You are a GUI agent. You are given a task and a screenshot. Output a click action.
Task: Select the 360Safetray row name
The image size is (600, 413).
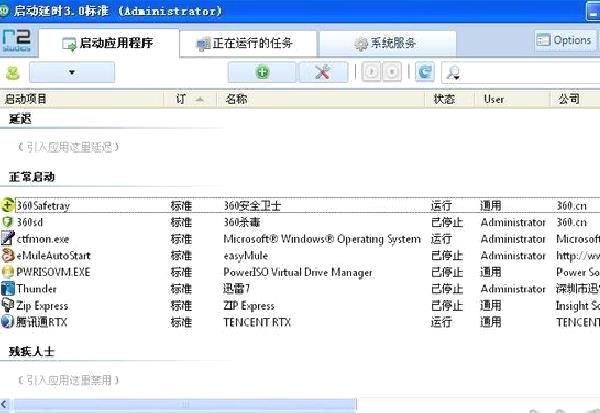click(x=43, y=206)
